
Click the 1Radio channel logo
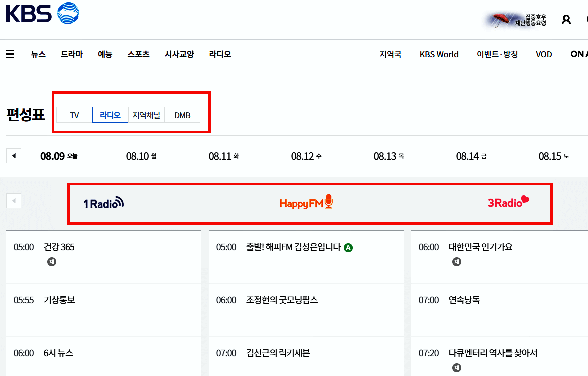click(104, 203)
